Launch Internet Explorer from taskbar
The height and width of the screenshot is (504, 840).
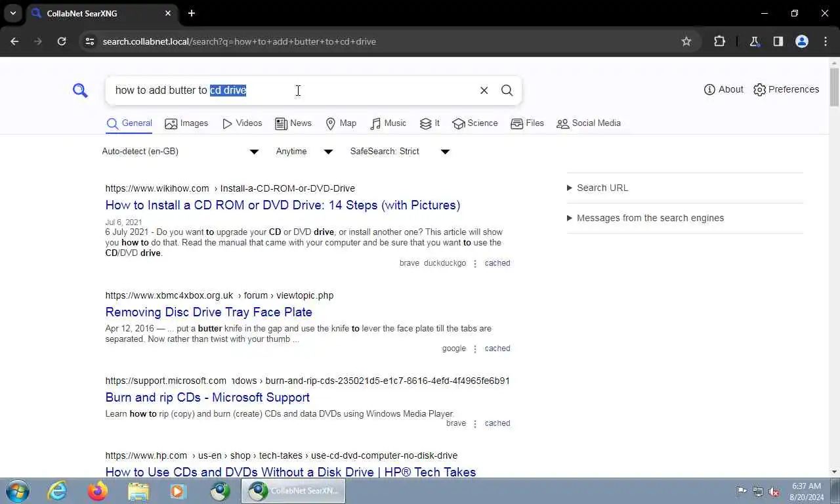pyautogui.click(x=58, y=491)
